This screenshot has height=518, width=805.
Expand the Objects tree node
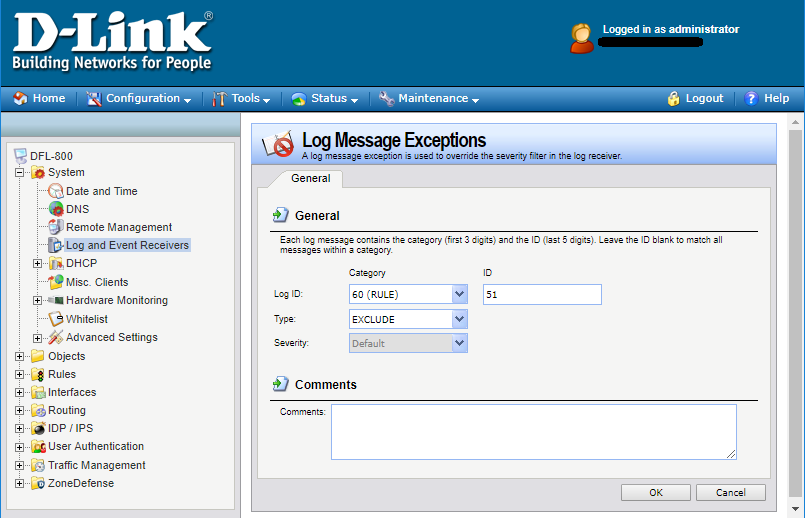pyautogui.click(x=20, y=356)
